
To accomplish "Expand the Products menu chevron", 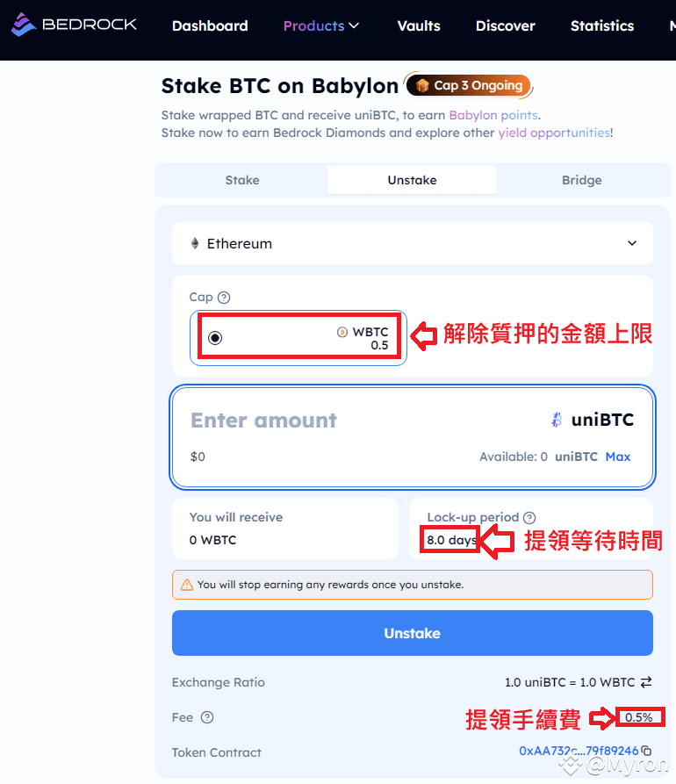I will pyautogui.click(x=354, y=25).
